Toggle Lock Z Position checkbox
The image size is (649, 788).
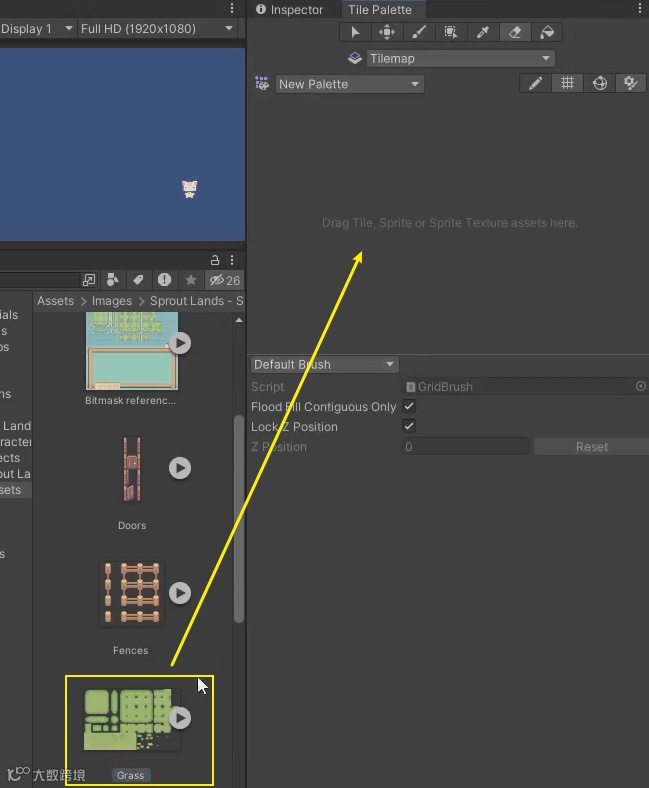coord(409,426)
